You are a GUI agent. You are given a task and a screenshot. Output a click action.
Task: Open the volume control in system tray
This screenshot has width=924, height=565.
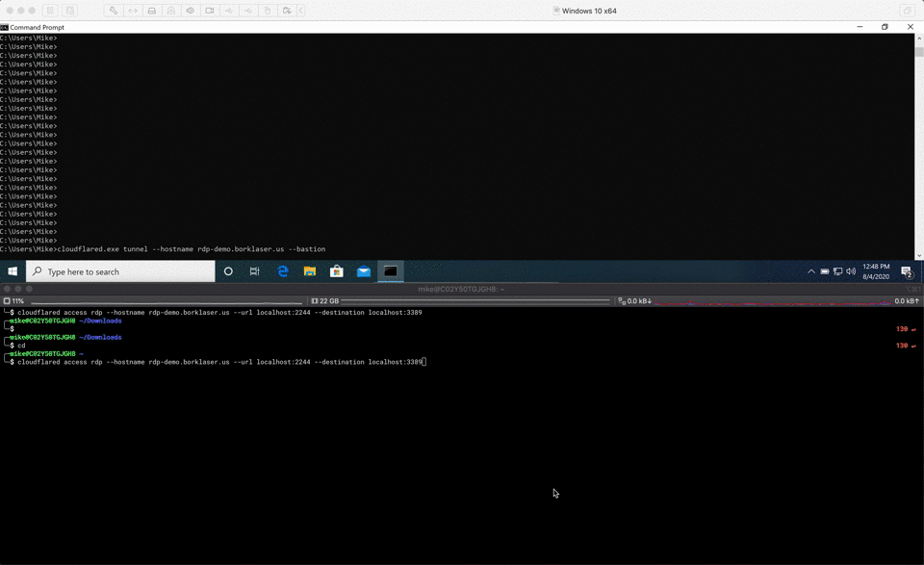point(851,271)
